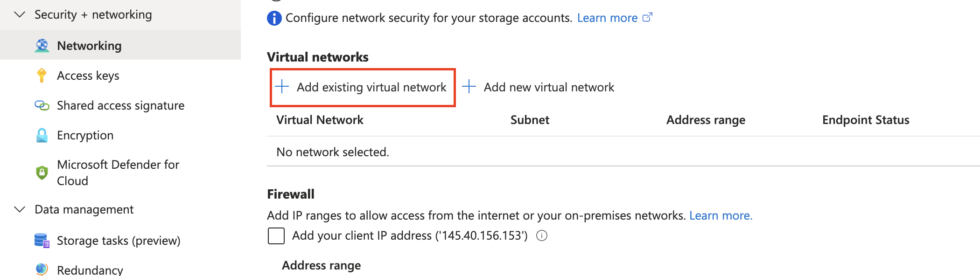Click Add new virtual network

[x=538, y=87]
